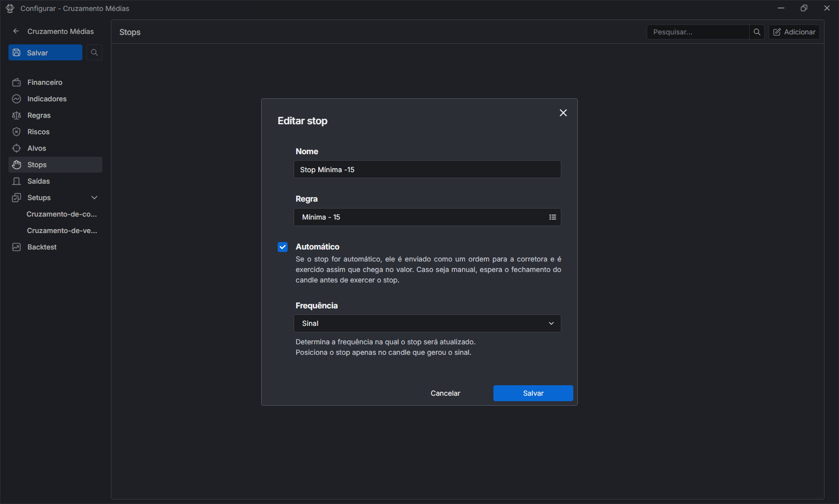The width and height of the screenshot is (839, 504).
Task: Click the back arrow beside Cruzamento Médias
Action: point(16,31)
